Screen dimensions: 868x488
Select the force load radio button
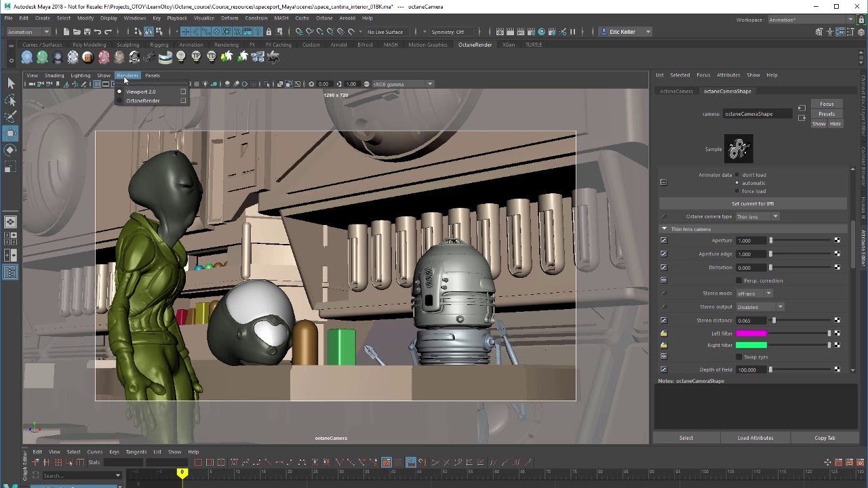point(737,191)
